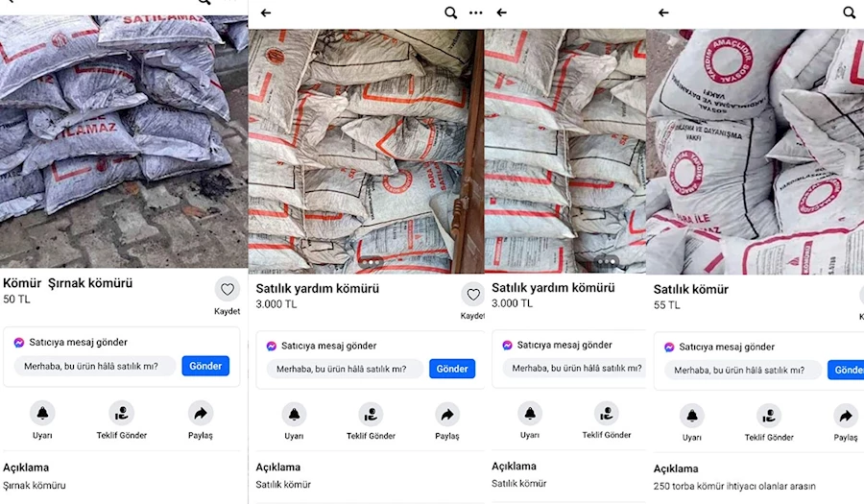The image size is (864, 504).
Task: Click Paylaş arrow on first 3.000 TL listing
Action: pyautogui.click(x=446, y=414)
